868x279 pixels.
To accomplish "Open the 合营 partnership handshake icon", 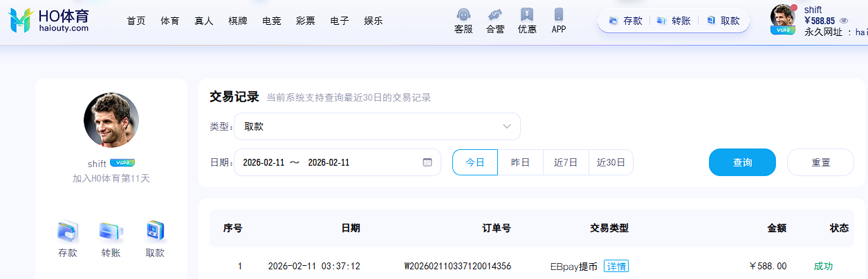I will (495, 15).
